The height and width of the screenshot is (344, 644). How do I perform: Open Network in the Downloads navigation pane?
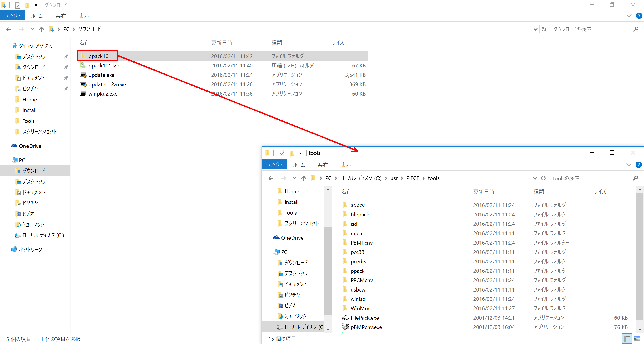tap(27, 249)
